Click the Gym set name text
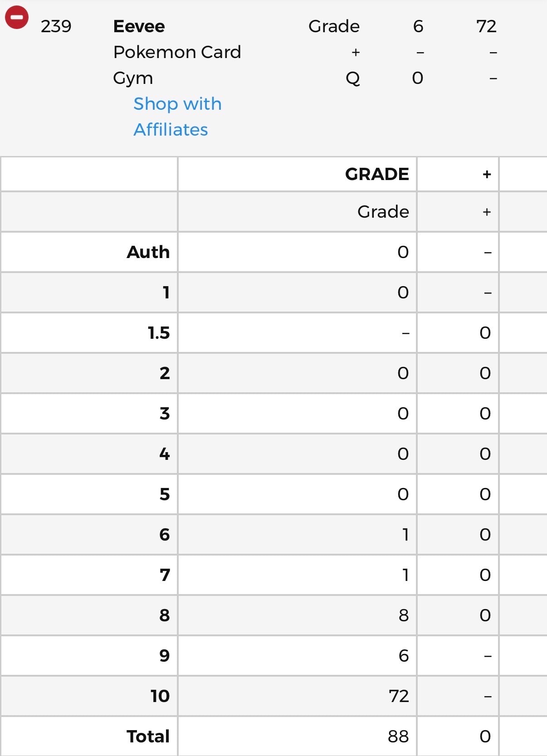This screenshot has width=547, height=756. [x=133, y=78]
